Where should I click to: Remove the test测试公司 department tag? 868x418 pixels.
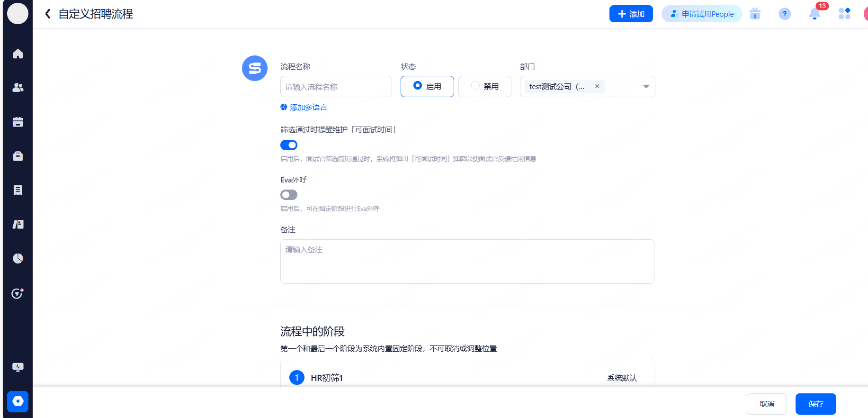click(597, 86)
